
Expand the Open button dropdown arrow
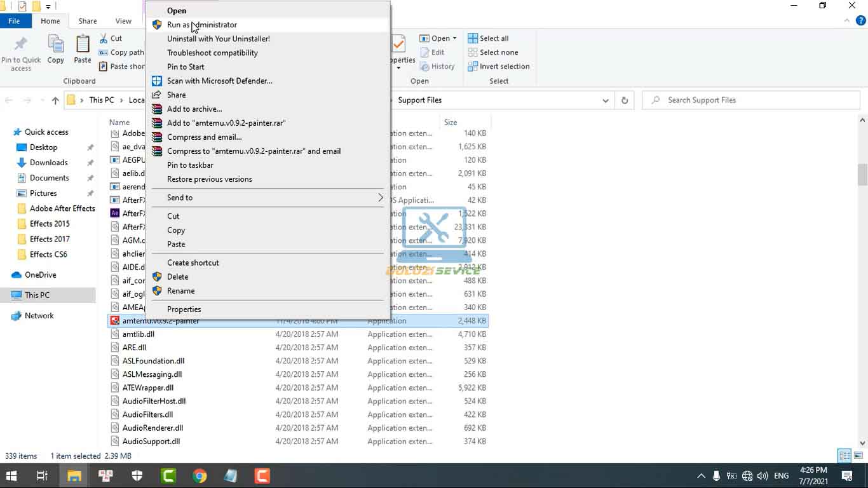pyautogui.click(x=454, y=38)
